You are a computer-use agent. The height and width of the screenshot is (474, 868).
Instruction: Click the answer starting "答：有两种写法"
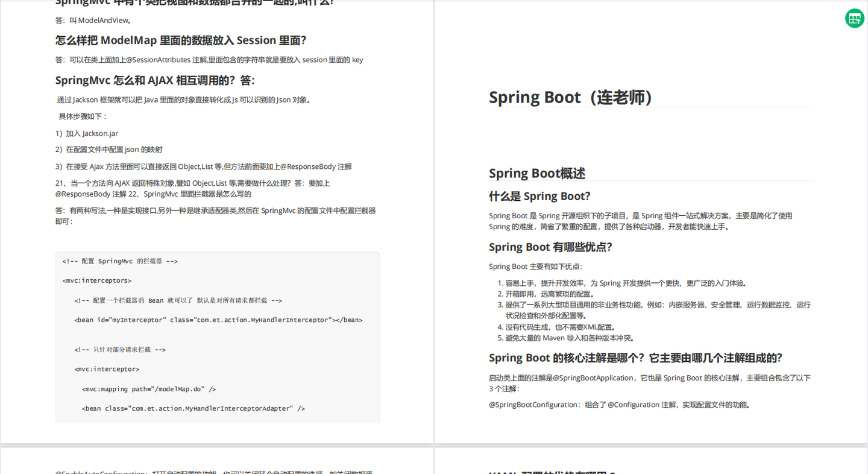(216, 216)
